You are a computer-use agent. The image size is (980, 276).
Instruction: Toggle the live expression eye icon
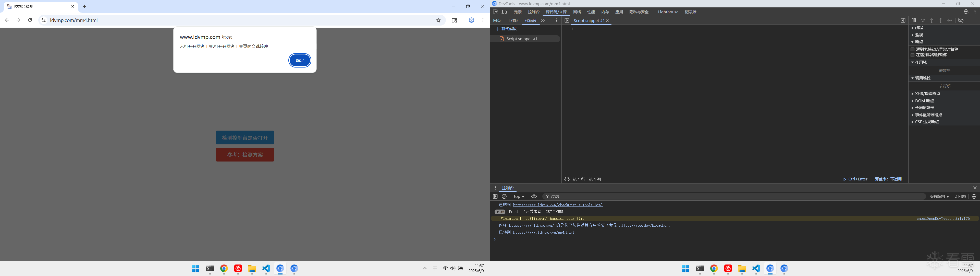coord(534,196)
